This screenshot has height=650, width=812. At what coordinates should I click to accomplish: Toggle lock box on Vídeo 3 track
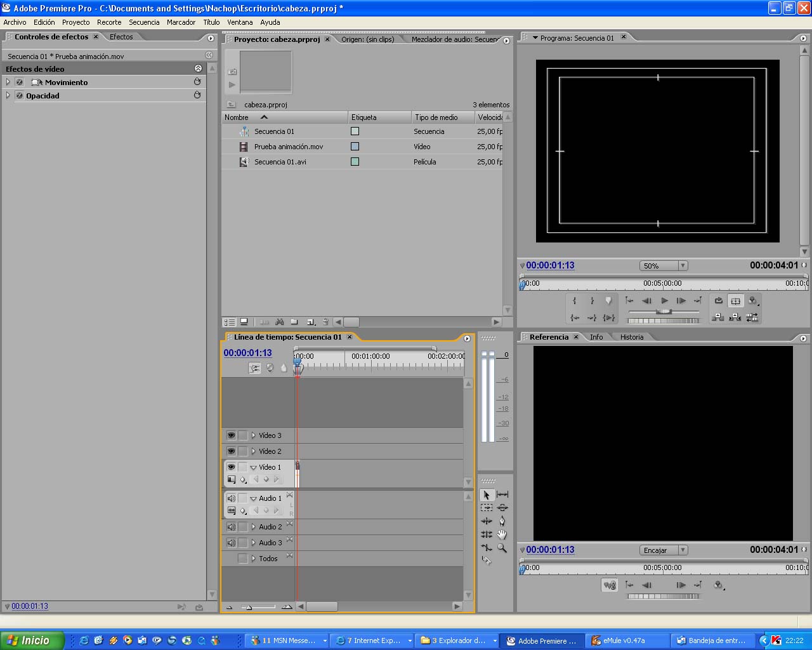242,435
